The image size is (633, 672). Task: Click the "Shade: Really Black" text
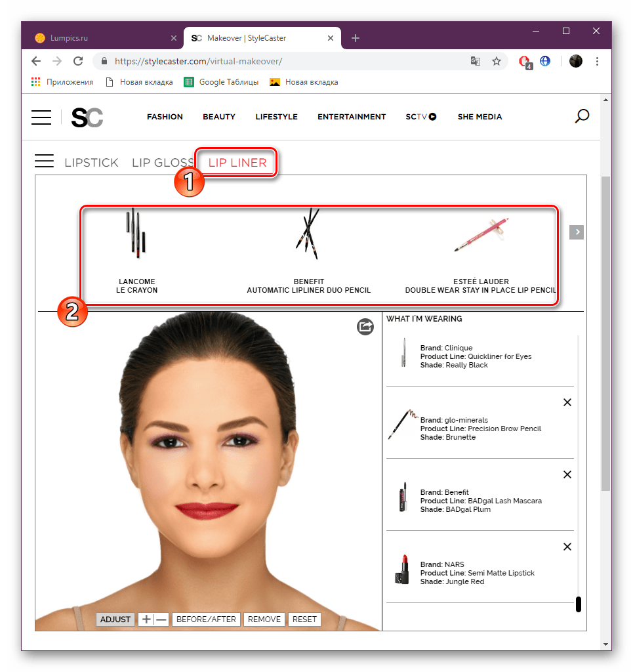[454, 365]
